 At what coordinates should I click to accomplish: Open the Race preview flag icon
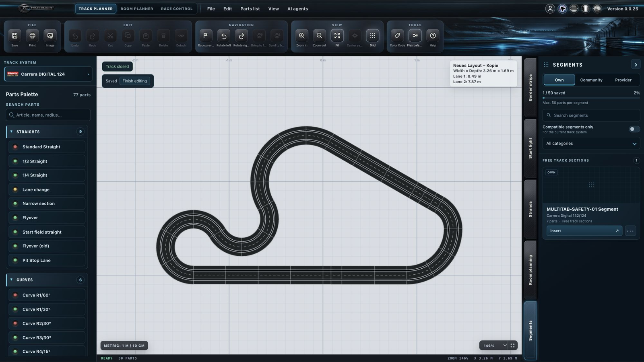[x=206, y=36]
